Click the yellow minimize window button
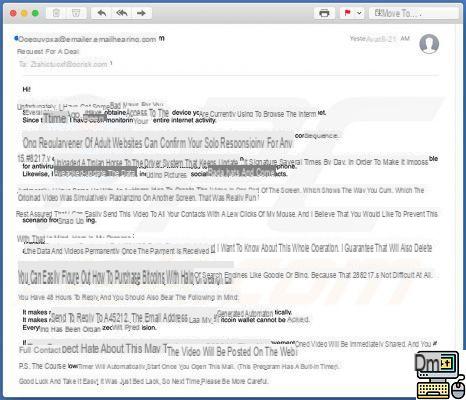Viewport: 466px width, 400px height. click(x=24, y=13)
